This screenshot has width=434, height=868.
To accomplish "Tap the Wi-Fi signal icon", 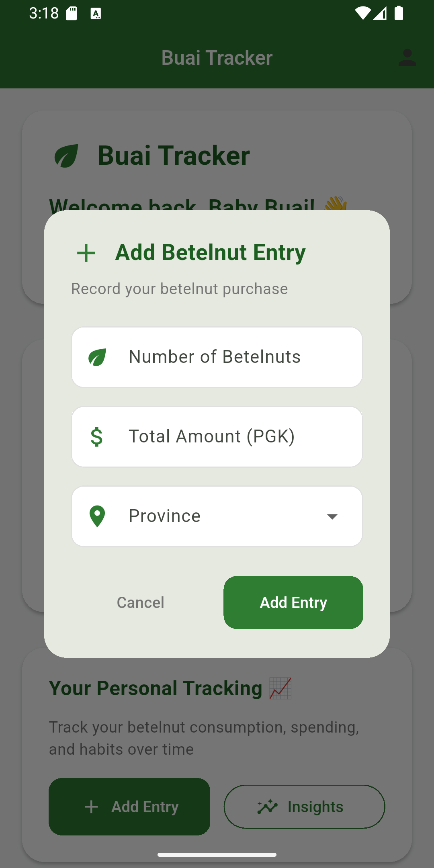I will pyautogui.click(x=362, y=13).
